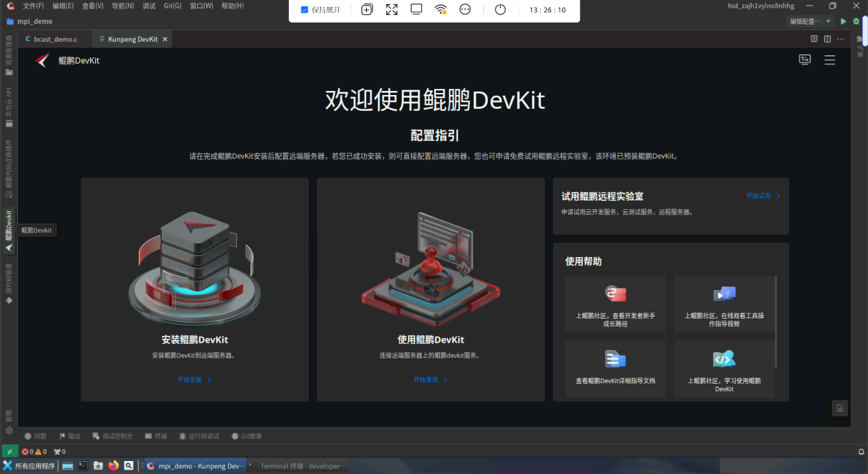Click the new window plus icon in remote toolbar
The height and width of the screenshot is (474, 868).
coord(367,10)
